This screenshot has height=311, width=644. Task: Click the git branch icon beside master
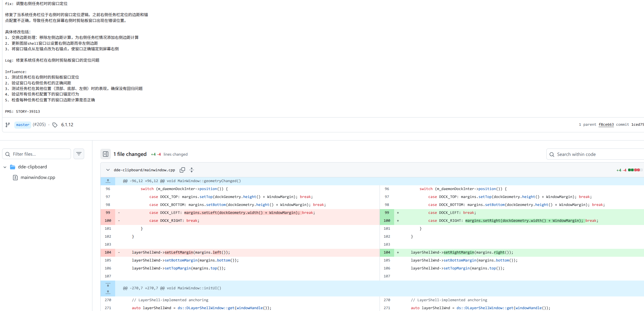coord(8,125)
